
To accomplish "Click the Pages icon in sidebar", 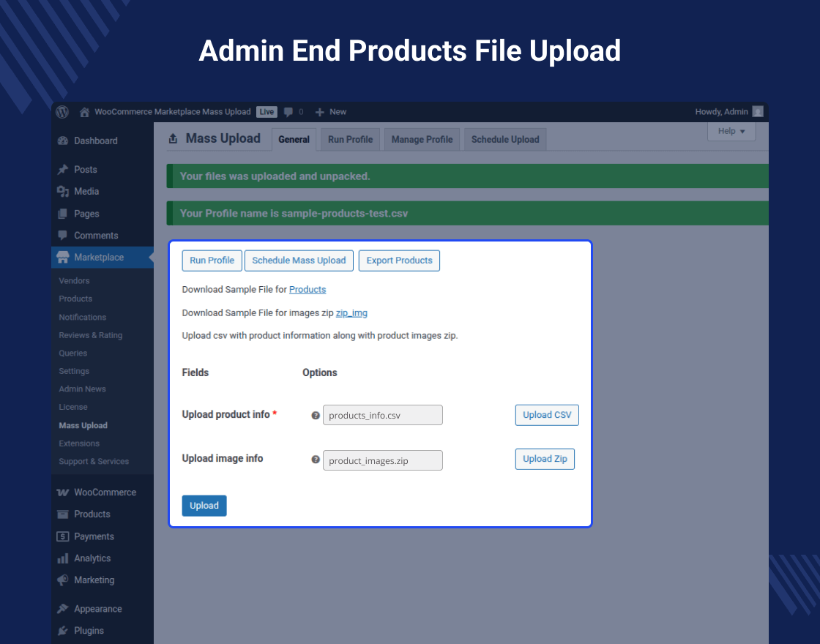I will (x=63, y=214).
